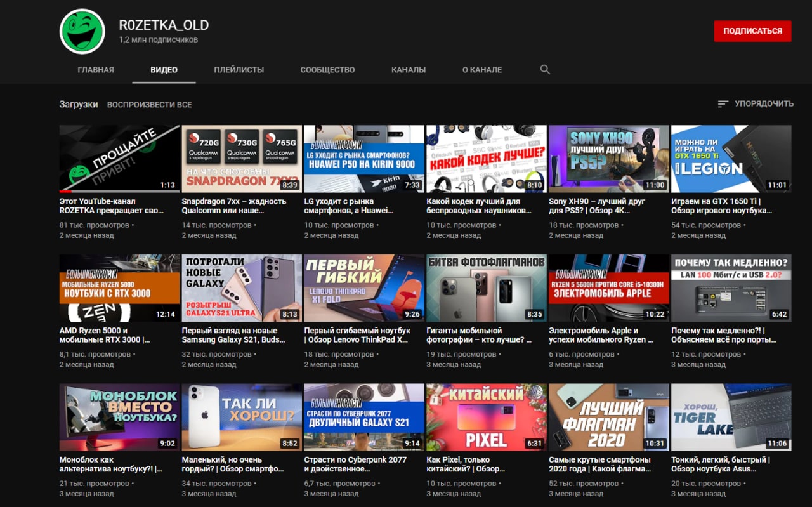Viewport: 812px width, 507px height.
Task: Switch to the ПЛЕЙЛИСТЫ tab
Action: pos(239,70)
